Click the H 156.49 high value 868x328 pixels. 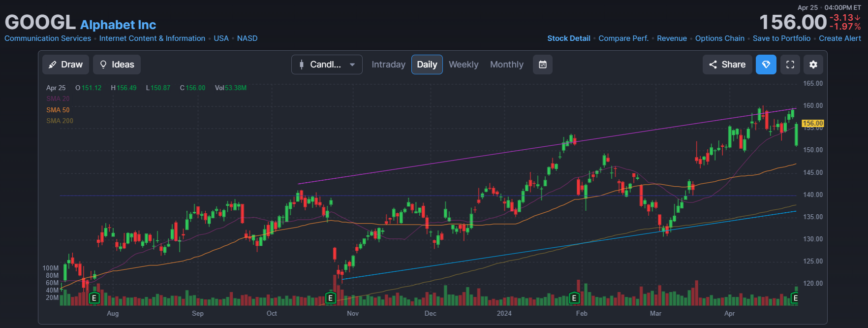pyautogui.click(x=124, y=88)
